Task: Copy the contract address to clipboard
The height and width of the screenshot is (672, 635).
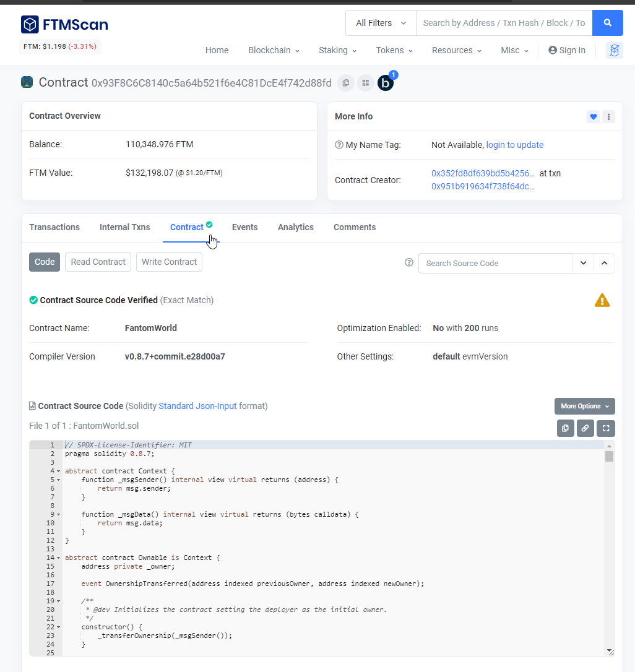Action: 345,83
